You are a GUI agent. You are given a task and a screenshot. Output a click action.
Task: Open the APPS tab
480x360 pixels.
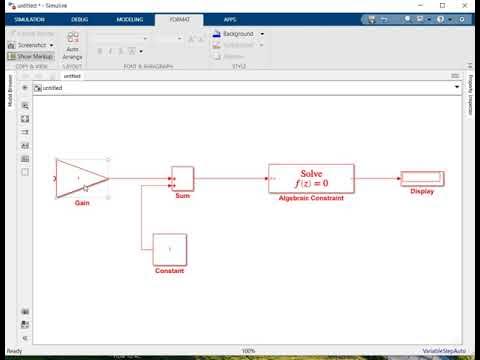pyautogui.click(x=230, y=20)
